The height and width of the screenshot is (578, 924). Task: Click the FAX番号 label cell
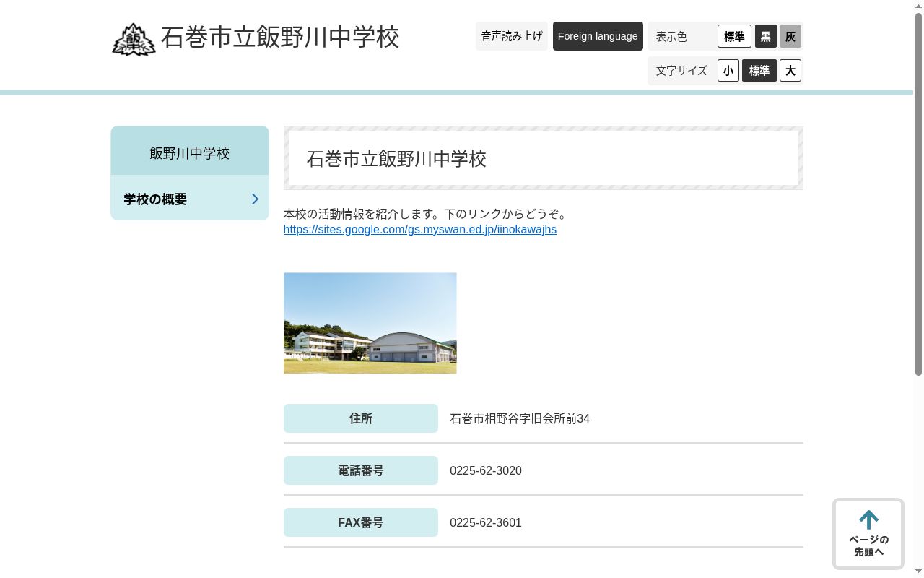(361, 522)
